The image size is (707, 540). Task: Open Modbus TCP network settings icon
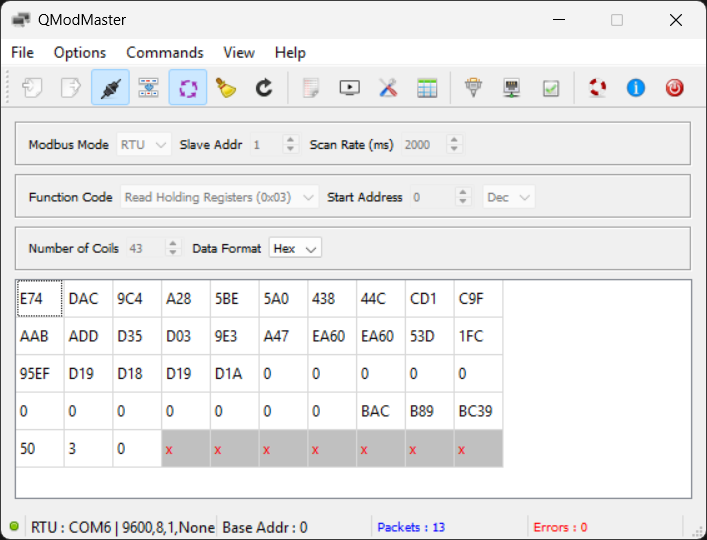click(512, 88)
